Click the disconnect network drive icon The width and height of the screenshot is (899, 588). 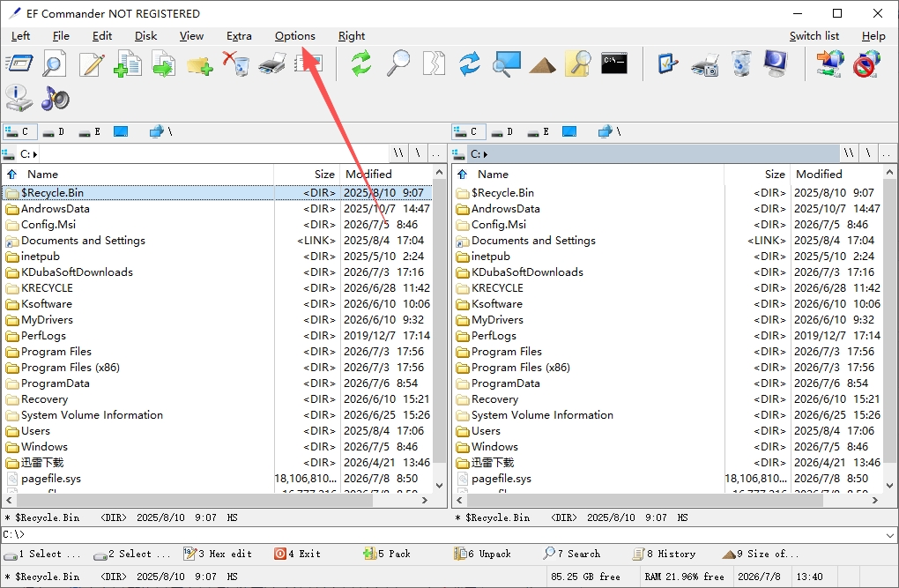point(866,63)
